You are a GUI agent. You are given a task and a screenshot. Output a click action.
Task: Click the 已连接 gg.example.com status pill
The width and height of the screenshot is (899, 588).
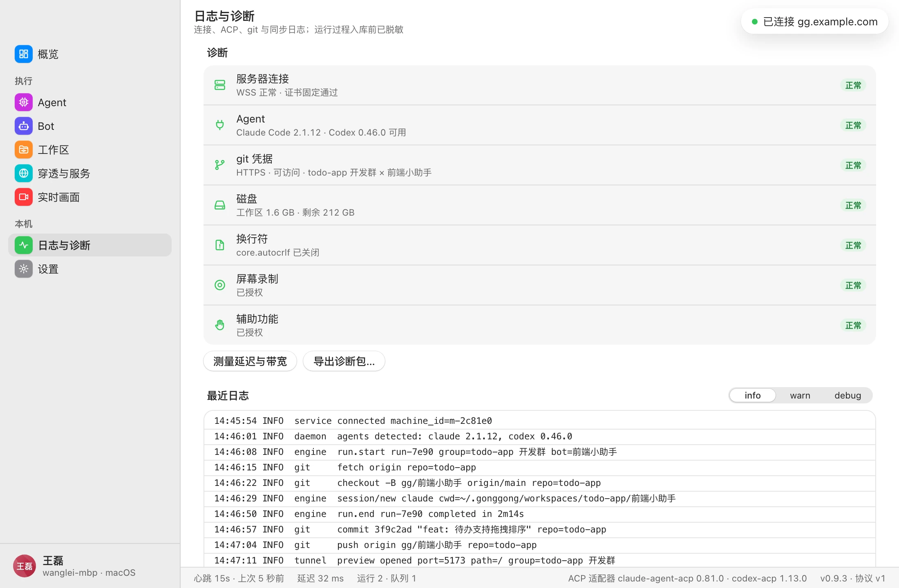pyautogui.click(x=814, y=21)
